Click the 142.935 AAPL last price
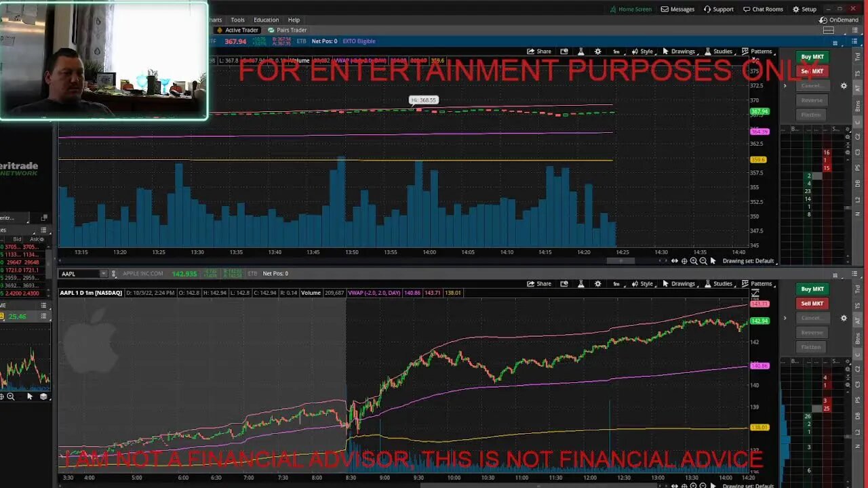 click(x=184, y=274)
